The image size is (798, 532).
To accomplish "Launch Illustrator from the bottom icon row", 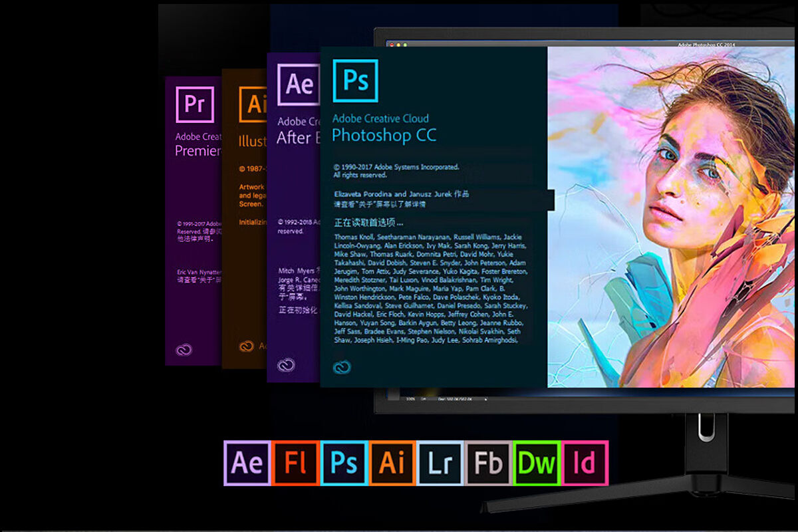I will tap(392, 463).
